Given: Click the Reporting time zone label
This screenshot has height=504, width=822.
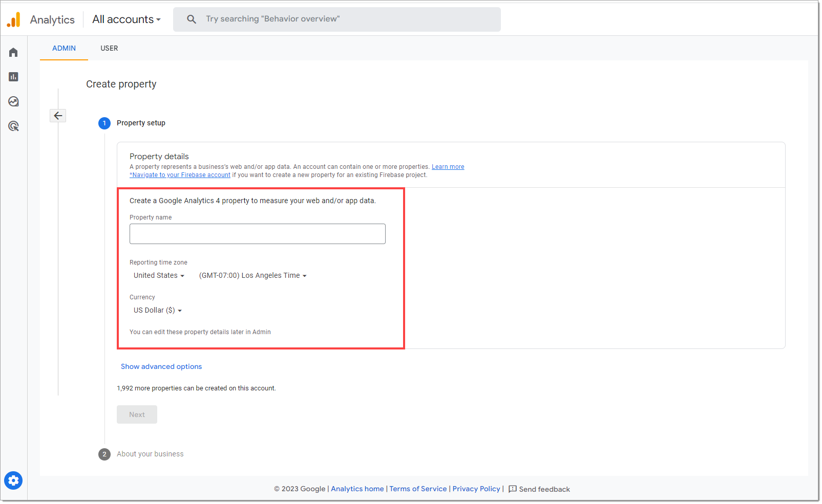Looking at the screenshot, I should [158, 262].
